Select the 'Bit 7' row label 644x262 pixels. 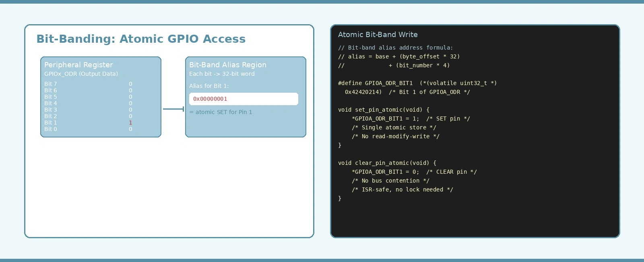(x=51, y=84)
